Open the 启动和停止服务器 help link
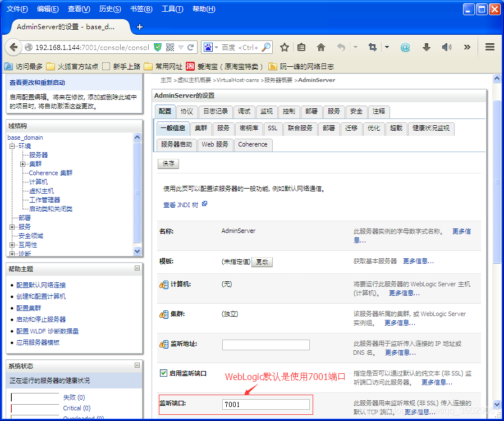504x421 pixels. (41, 319)
